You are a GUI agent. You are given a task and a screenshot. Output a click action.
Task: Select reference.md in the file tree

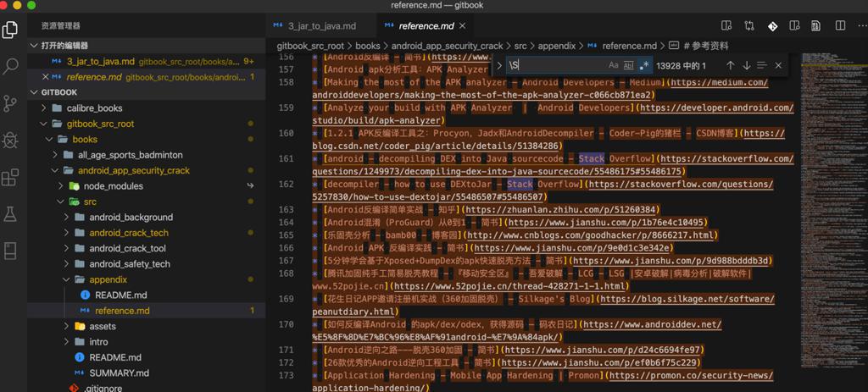pos(147,311)
